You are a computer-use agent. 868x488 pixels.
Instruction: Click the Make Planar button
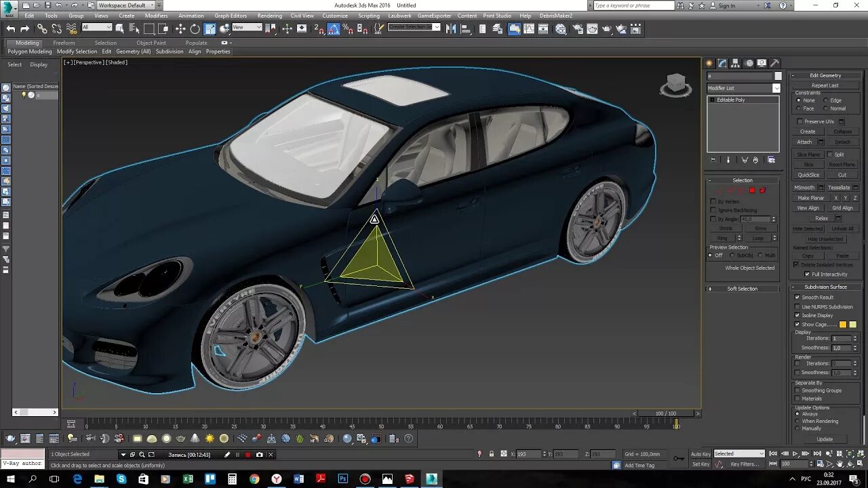pos(811,198)
